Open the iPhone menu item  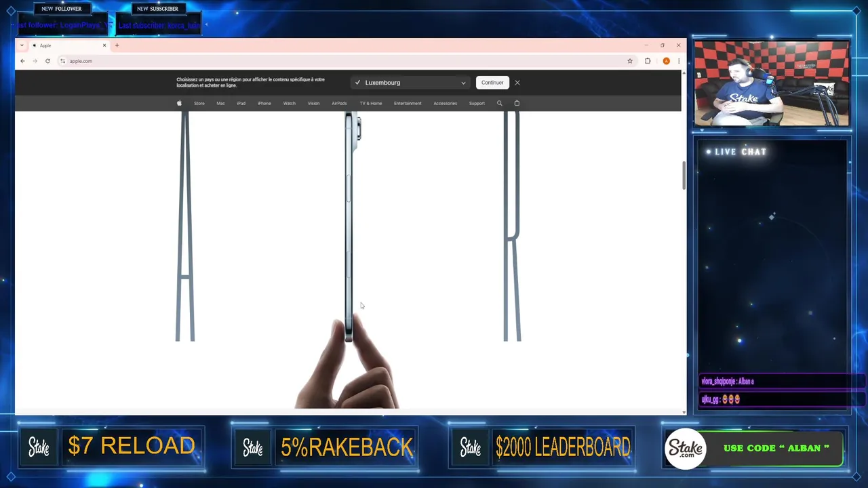tap(264, 104)
